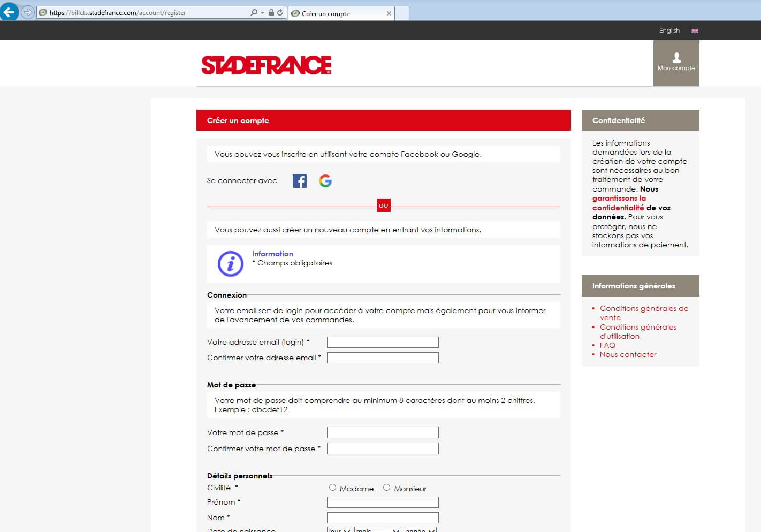Switch language to English

coord(669,31)
